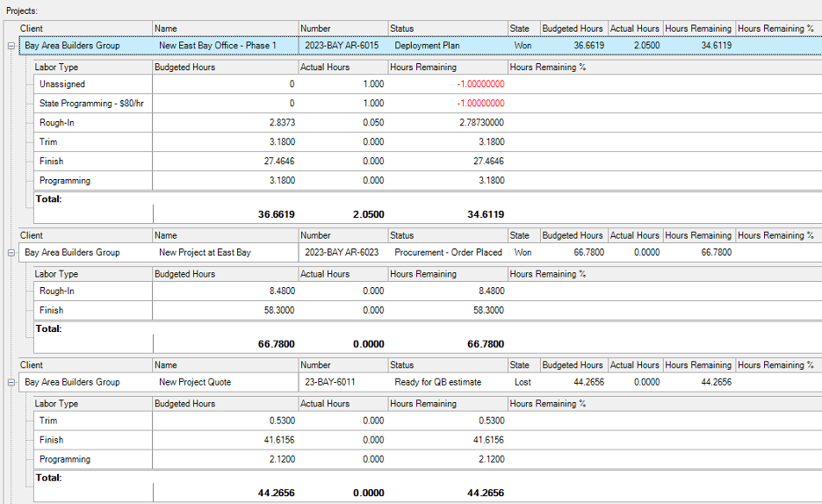Collapse the New Project at East Bay project row

point(11,253)
